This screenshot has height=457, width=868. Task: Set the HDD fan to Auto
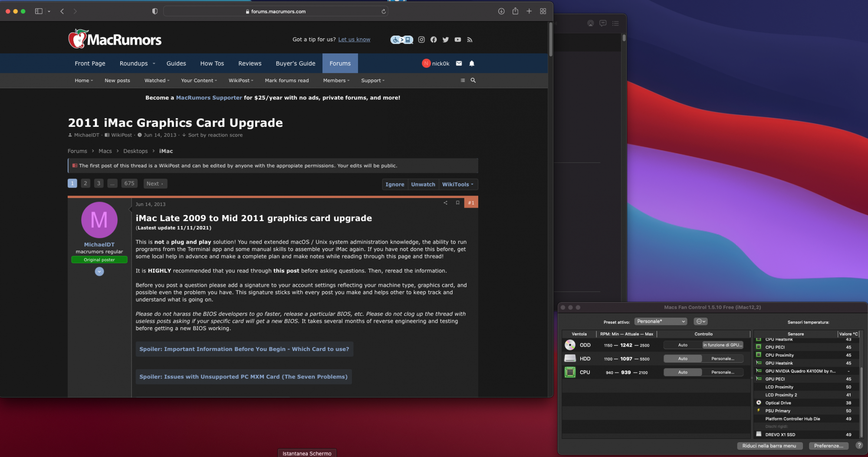click(683, 359)
